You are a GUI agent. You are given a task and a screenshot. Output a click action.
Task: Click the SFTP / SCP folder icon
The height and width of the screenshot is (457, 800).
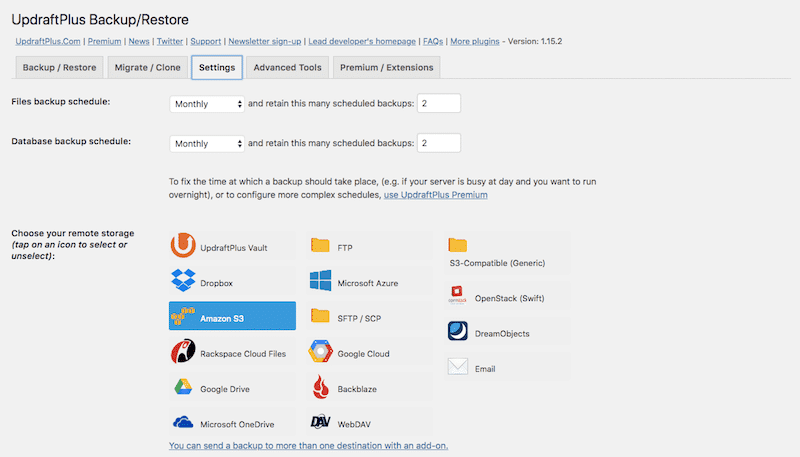coord(320,316)
